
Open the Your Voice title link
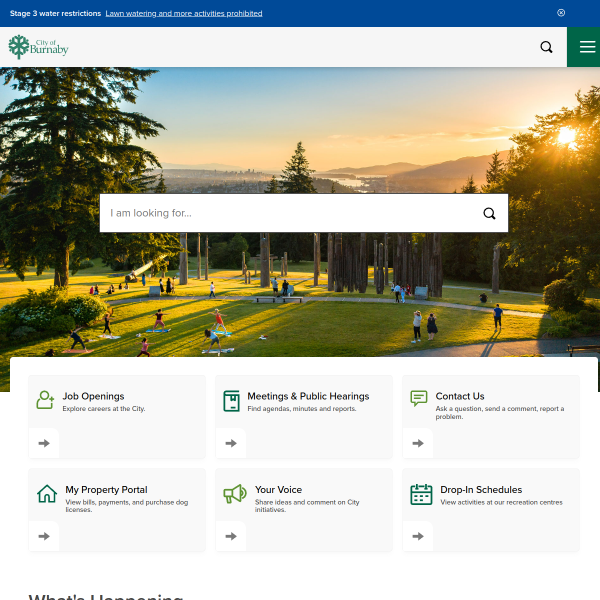coord(278,489)
